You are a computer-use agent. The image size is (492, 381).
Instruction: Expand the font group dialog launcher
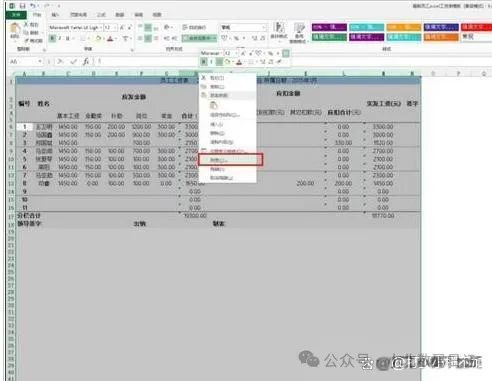132,50
